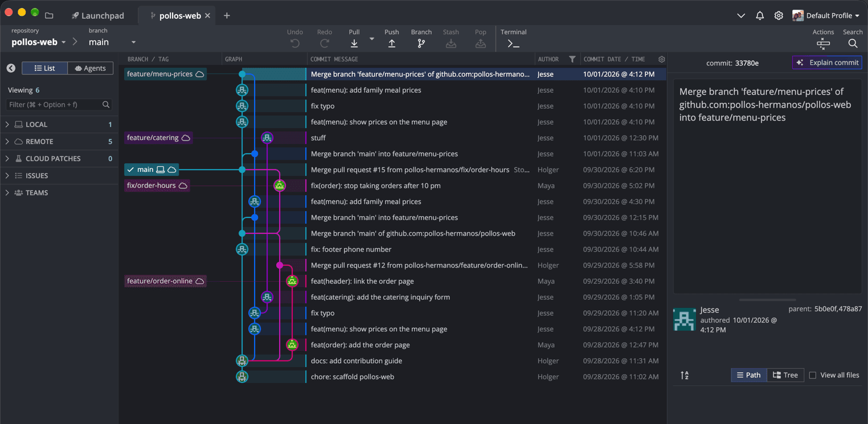Viewport: 868px width, 424px height.
Task: Select the fix/order-hours branch label
Action: coord(157,186)
